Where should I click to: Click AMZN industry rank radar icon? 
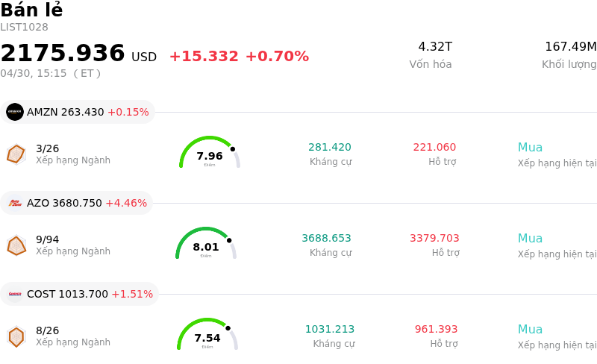pos(16,154)
